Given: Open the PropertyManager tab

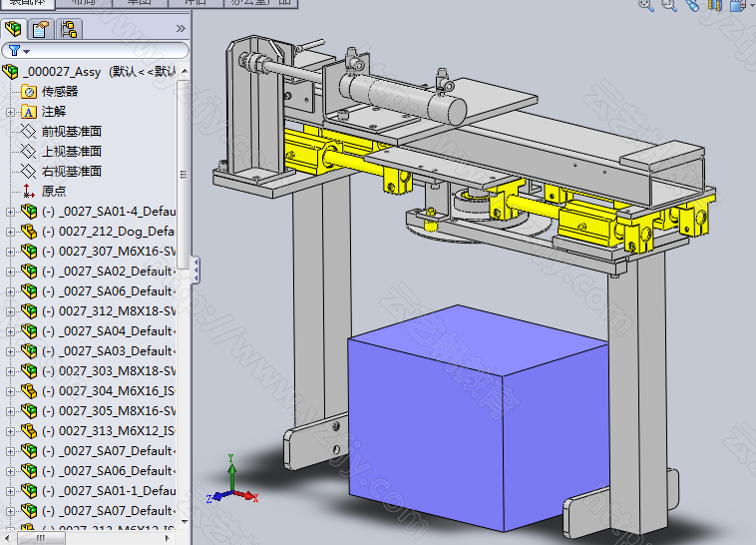Looking at the screenshot, I should coord(41,29).
